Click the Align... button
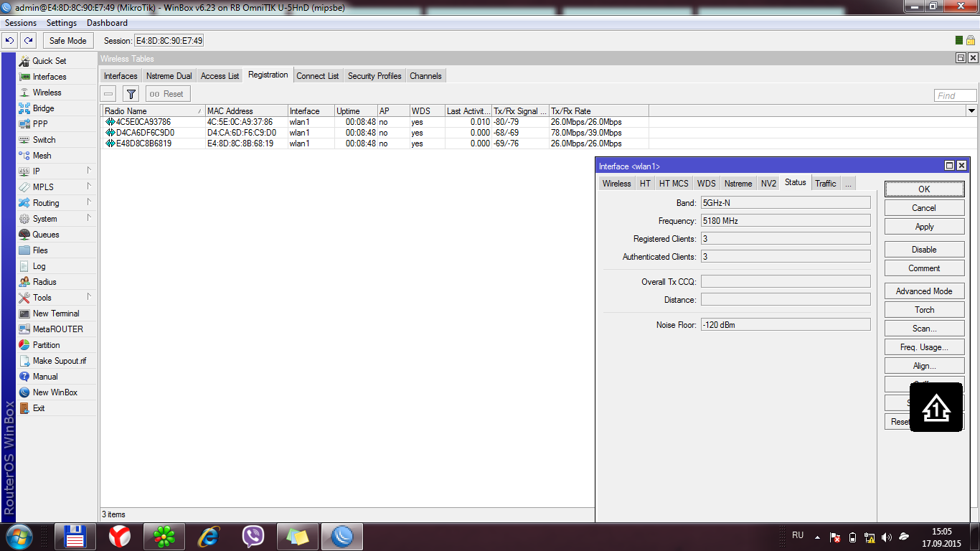The width and height of the screenshot is (980, 551). coord(924,366)
